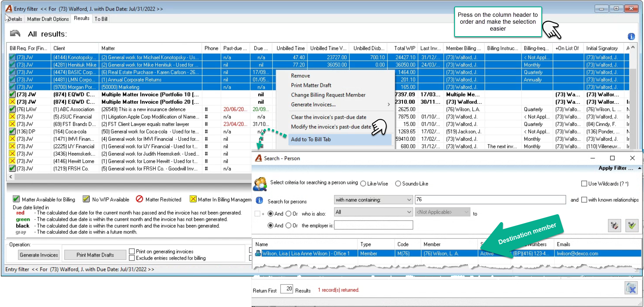This screenshot has height=307, width=644.
Task: Click yellow X icon of Hewitt Lorne row
Action: pyautogui.click(x=12, y=161)
